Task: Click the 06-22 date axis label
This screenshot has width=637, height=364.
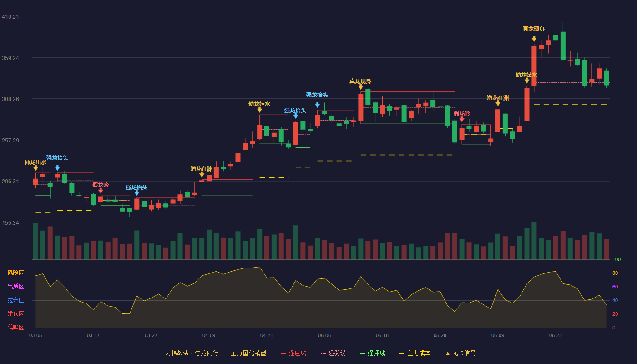Action: [556, 335]
